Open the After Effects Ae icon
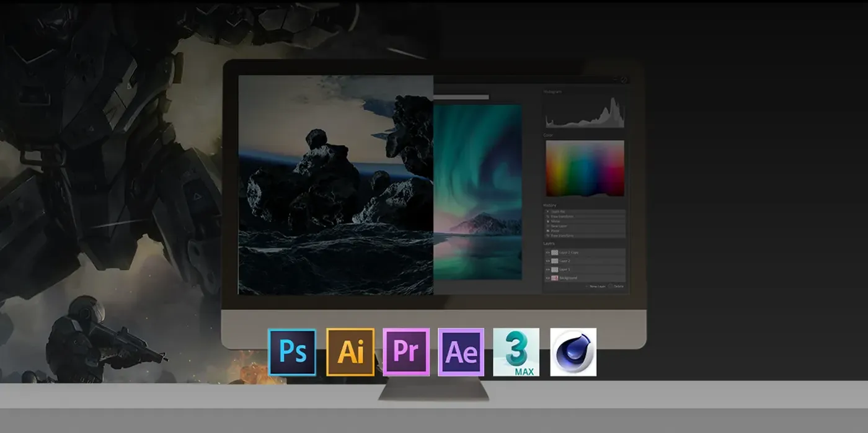This screenshot has width=868, height=433. [x=461, y=352]
